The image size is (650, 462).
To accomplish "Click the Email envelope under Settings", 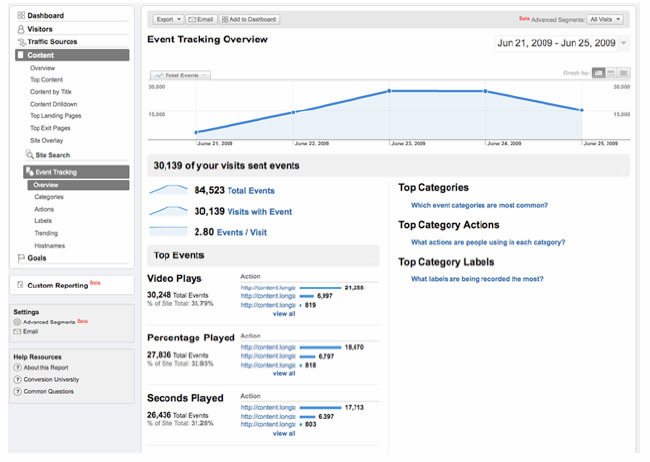I will pyautogui.click(x=17, y=331).
